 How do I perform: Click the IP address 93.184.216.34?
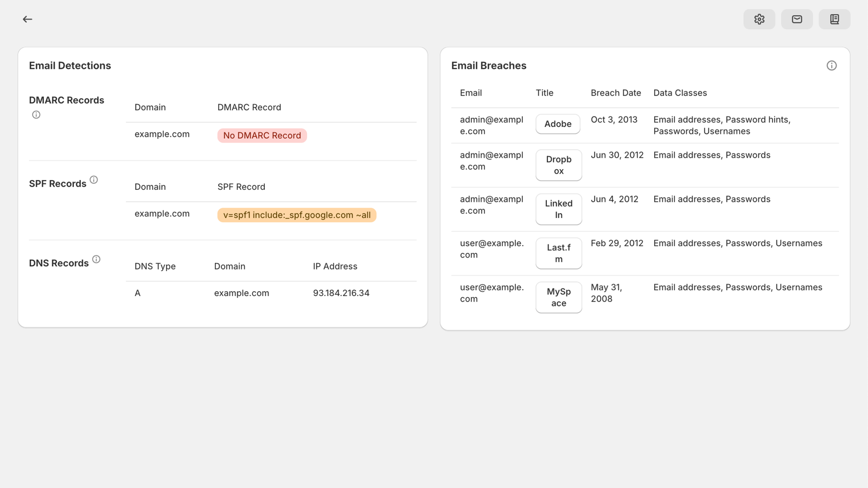pos(341,293)
